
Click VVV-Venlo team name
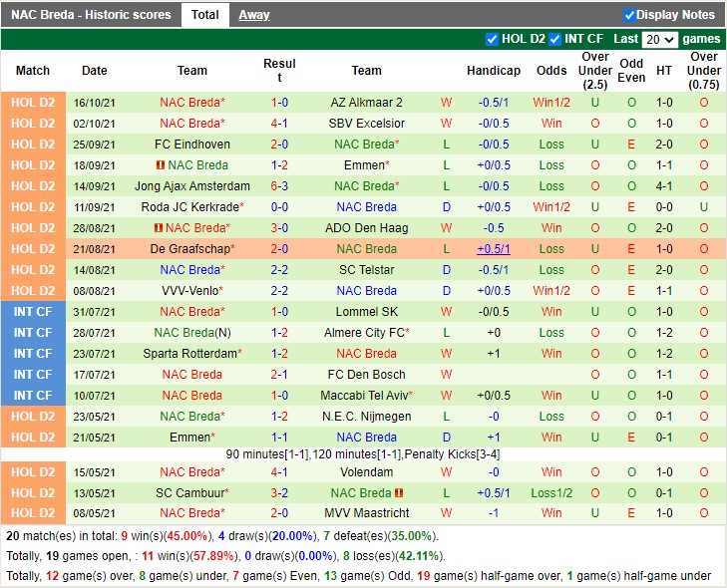(190, 291)
